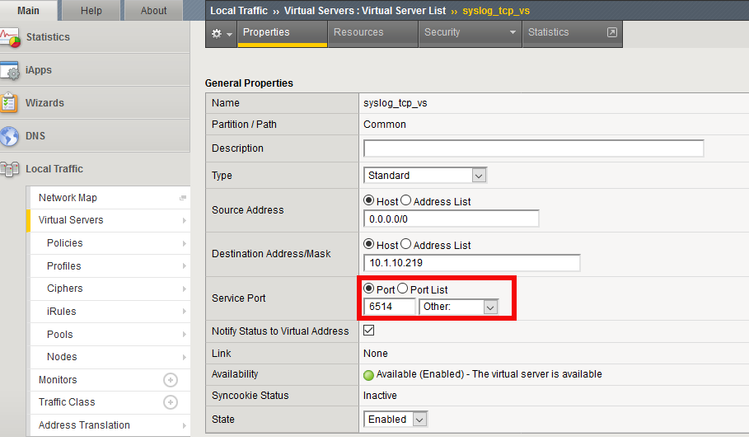Open Monitors in sidebar

[x=58, y=380]
